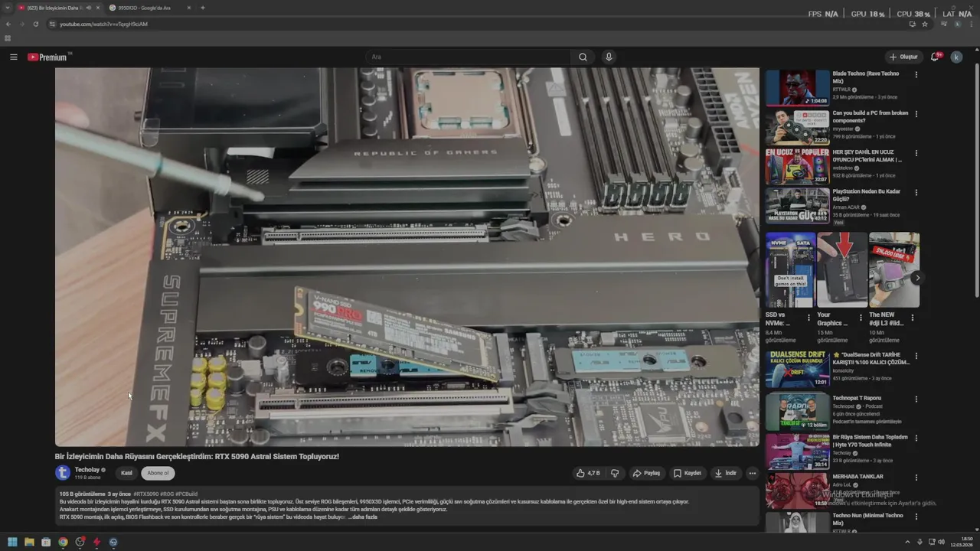Open the Chrome apps grid shortcut
This screenshot has width=980, height=551.
8,38
